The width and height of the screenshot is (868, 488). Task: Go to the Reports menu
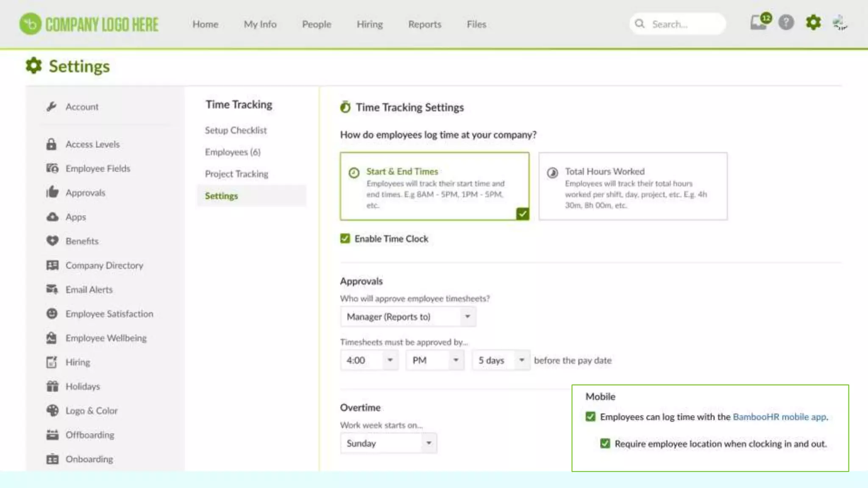(424, 25)
